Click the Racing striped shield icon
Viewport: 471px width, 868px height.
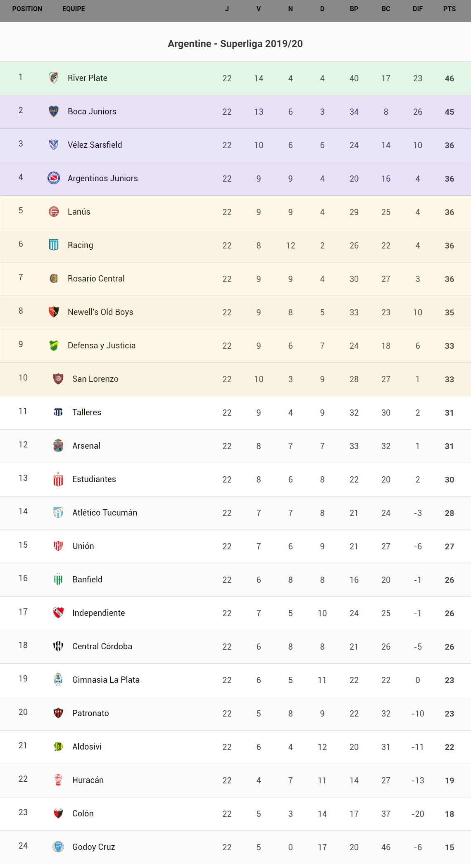pos(54,245)
